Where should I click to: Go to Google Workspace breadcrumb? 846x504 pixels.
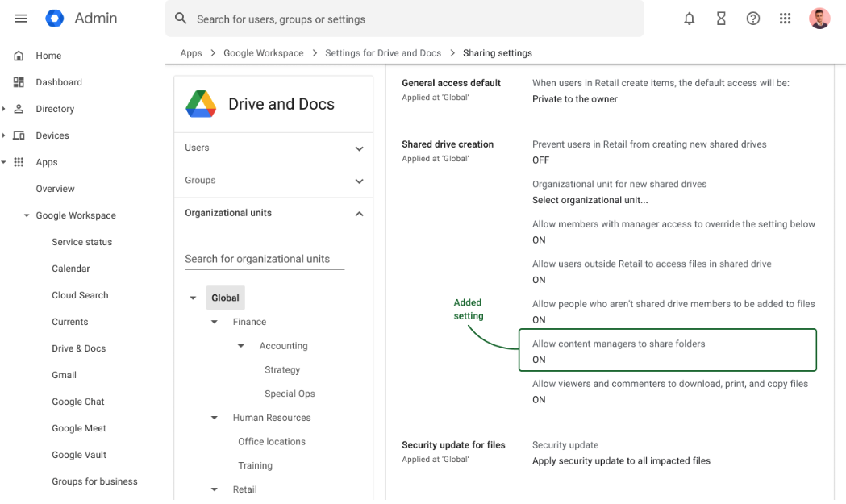click(263, 53)
